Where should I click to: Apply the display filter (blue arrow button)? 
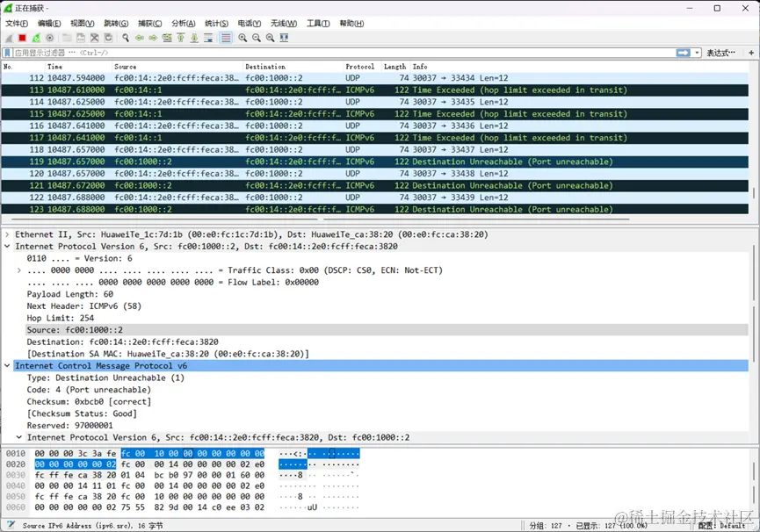[684, 53]
